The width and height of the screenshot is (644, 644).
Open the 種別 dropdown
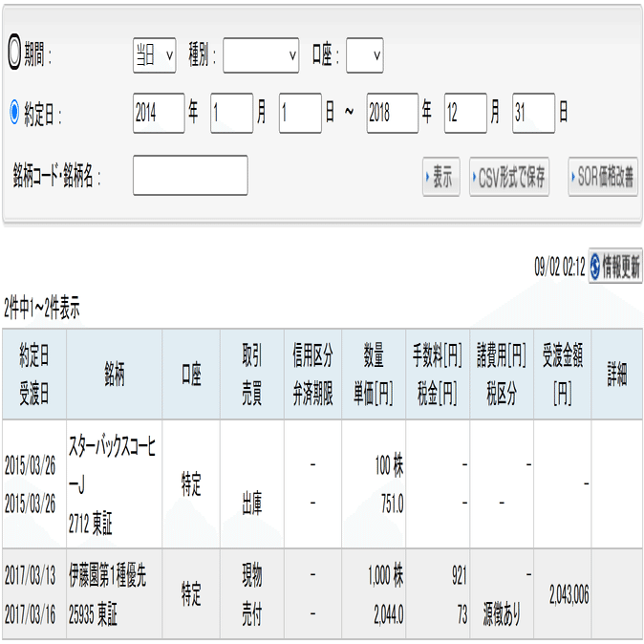(x=261, y=55)
